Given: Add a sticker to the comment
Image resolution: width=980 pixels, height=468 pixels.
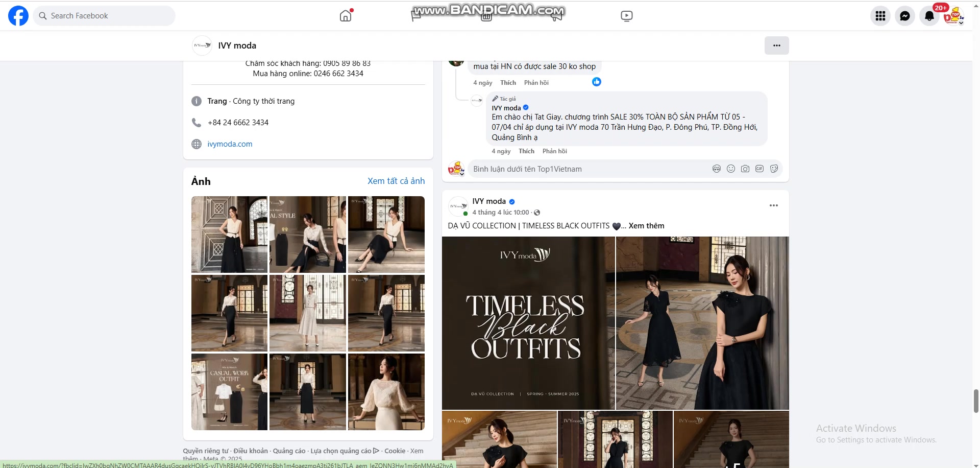Looking at the screenshot, I should (x=774, y=169).
